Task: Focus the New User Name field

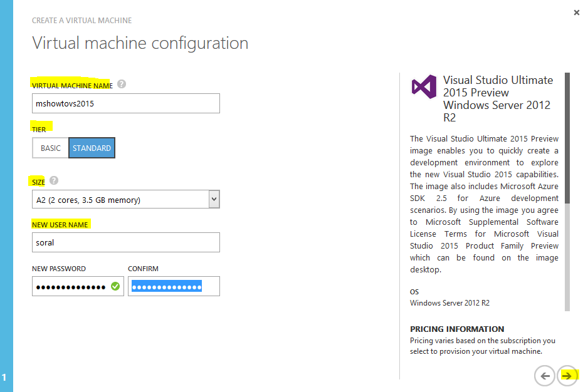Action: pyautogui.click(x=125, y=242)
